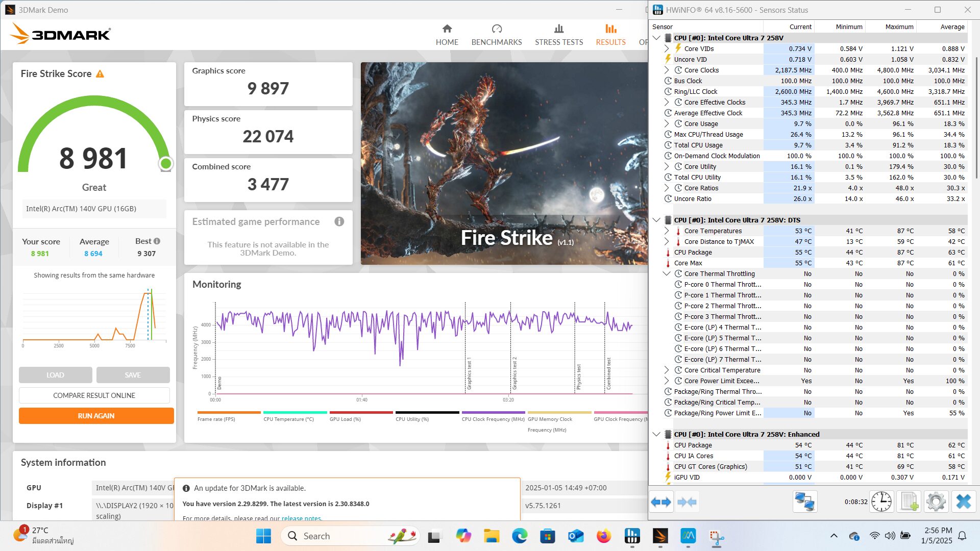Expand the Core Usage row
Viewport: 980px width, 551px height.
pos(667,123)
